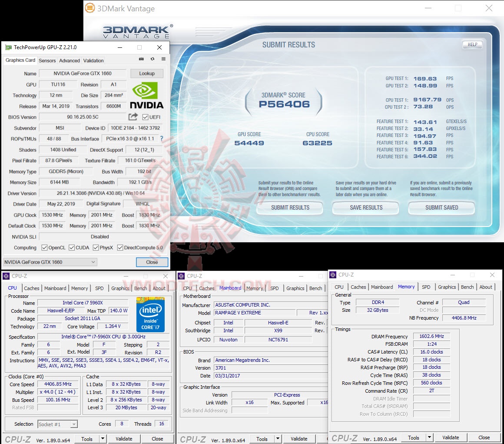Open the GPU-Z hamburger menu icon

click(x=163, y=59)
